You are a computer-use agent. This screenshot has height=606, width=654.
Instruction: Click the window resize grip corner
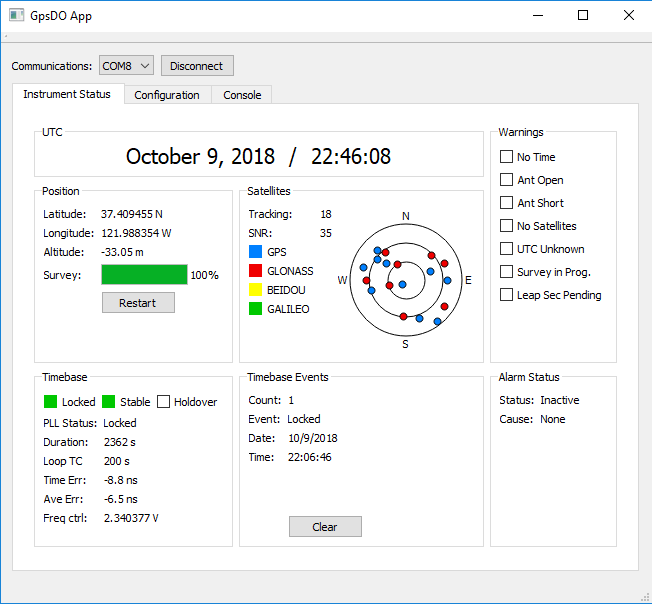645,597
